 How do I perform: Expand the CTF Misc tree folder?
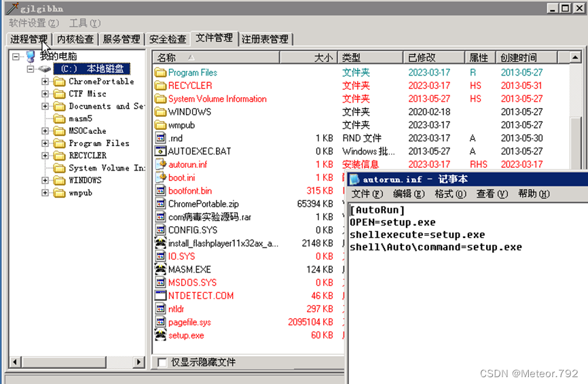click(x=45, y=94)
